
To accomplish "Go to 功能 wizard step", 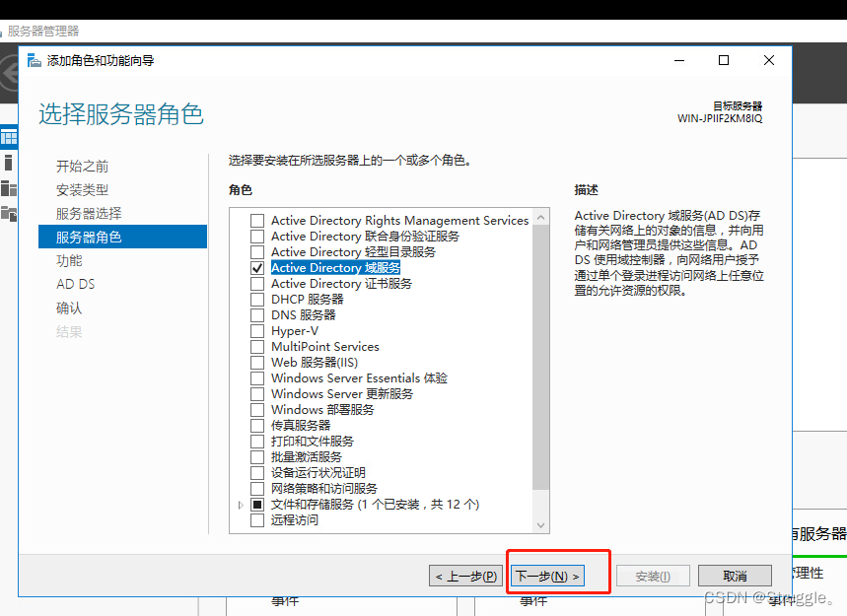I will coord(69,261).
